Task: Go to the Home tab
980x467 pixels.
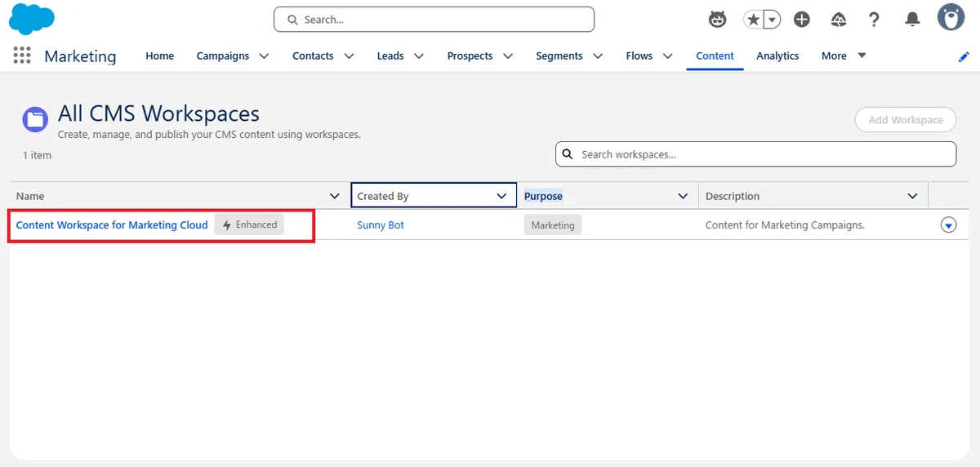Action: [x=159, y=56]
